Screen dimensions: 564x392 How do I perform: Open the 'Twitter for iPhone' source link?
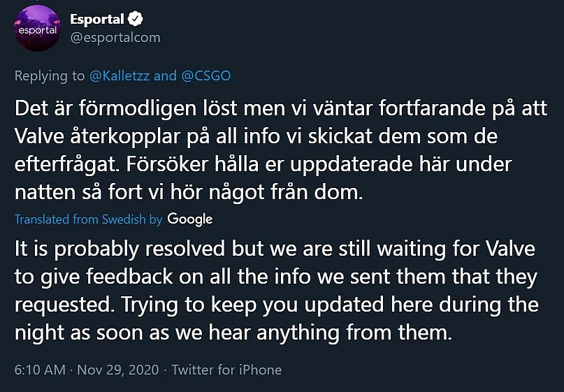coord(226,370)
